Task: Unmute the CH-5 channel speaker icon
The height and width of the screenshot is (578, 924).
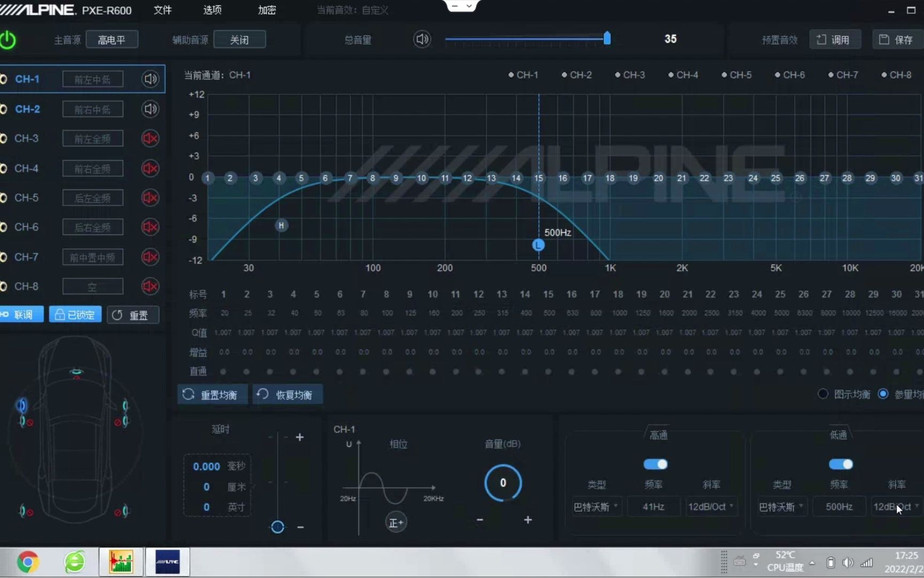Action: [x=150, y=198]
